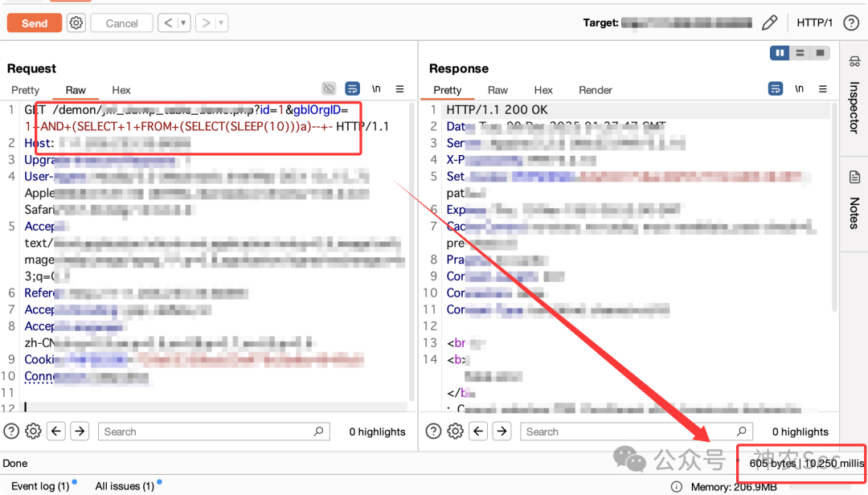868x495 pixels.
Task: Go forward to next request in history
Action: point(206,23)
